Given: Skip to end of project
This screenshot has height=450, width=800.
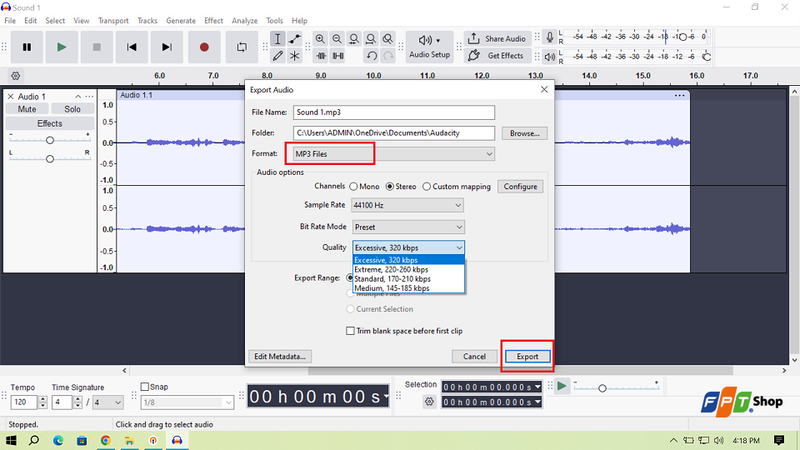Looking at the screenshot, I should (x=166, y=47).
